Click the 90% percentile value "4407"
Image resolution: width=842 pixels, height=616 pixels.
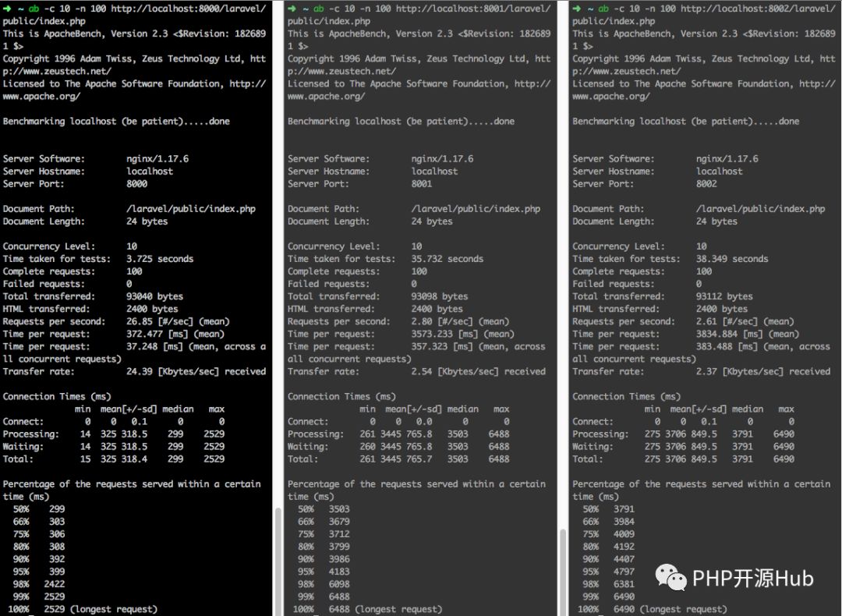pyautogui.click(x=624, y=559)
